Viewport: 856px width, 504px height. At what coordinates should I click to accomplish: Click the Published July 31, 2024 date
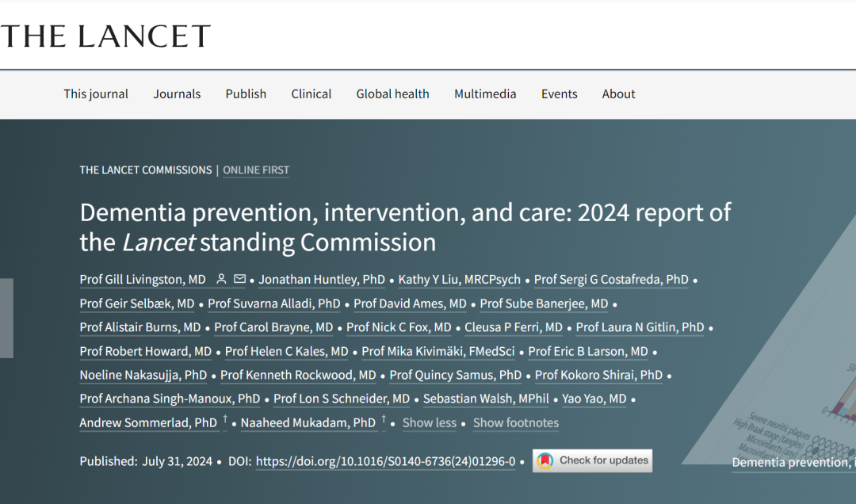pyautogui.click(x=146, y=461)
